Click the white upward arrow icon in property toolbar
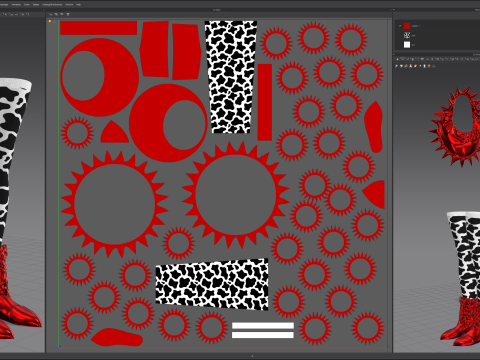The height and width of the screenshot is (360, 480). 424,66
